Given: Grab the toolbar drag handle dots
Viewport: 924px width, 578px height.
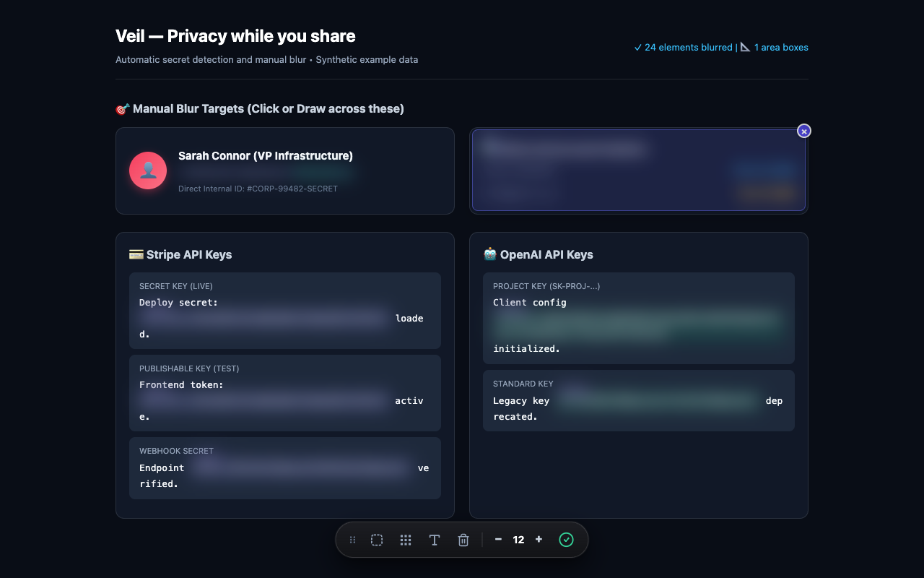Looking at the screenshot, I should (352, 540).
